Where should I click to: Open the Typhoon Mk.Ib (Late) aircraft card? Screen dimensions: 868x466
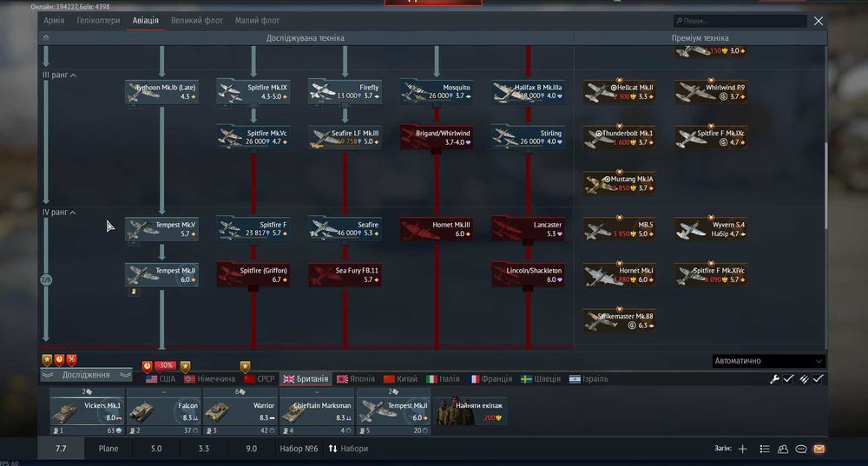pos(161,91)
